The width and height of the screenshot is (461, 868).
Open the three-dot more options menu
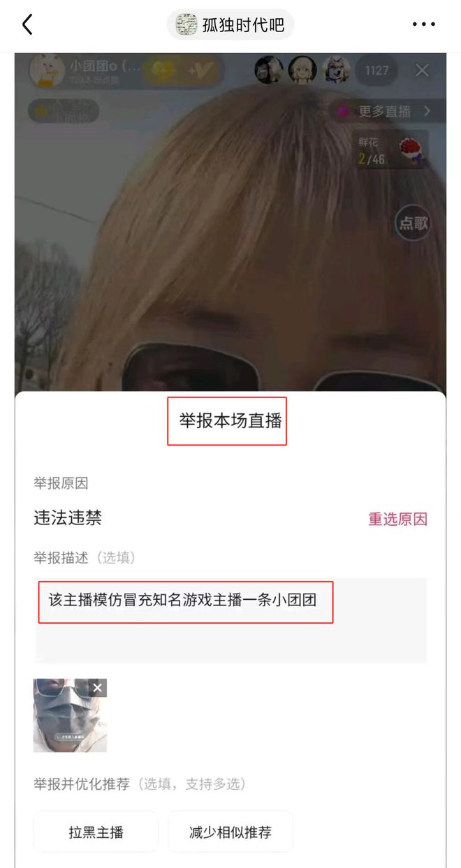pyautogui.click(x=423, y=25)
